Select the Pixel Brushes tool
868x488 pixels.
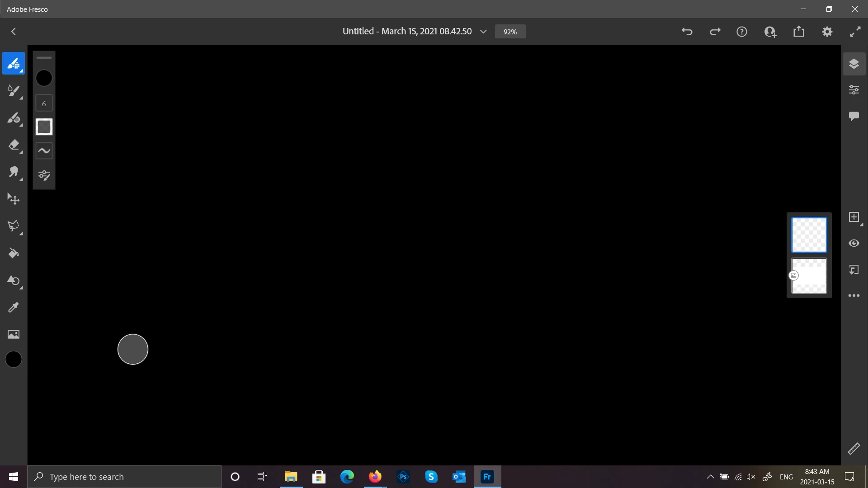coord(14,64)
